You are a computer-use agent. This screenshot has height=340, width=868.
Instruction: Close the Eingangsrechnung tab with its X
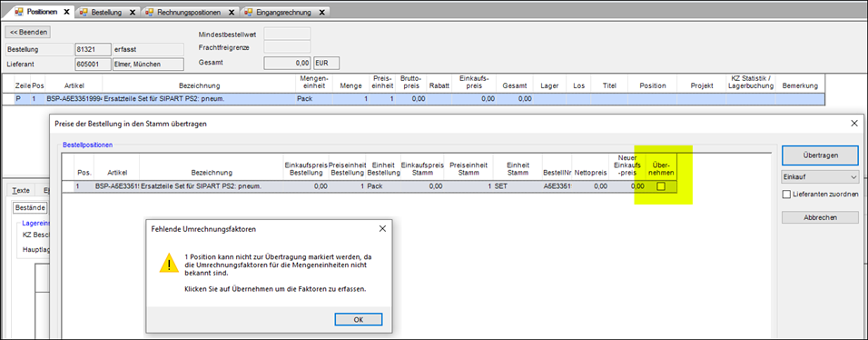pyautogui.click(x=321, y=12)
